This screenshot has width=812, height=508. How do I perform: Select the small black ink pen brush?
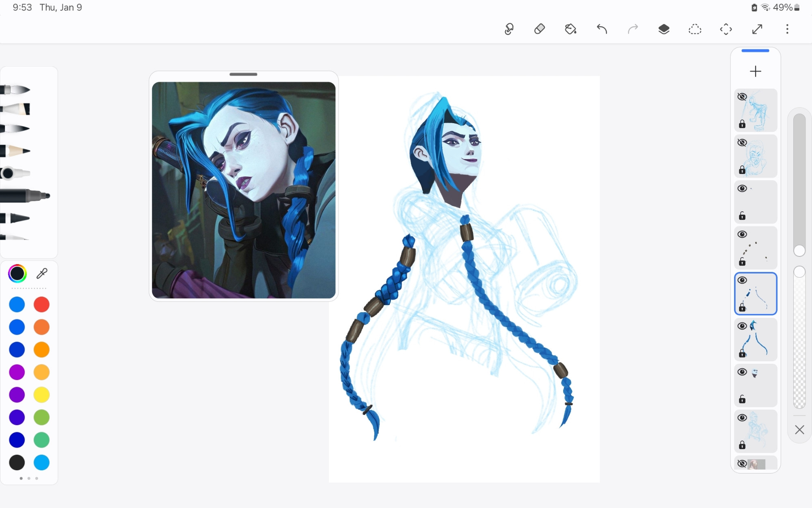(15, 218)
